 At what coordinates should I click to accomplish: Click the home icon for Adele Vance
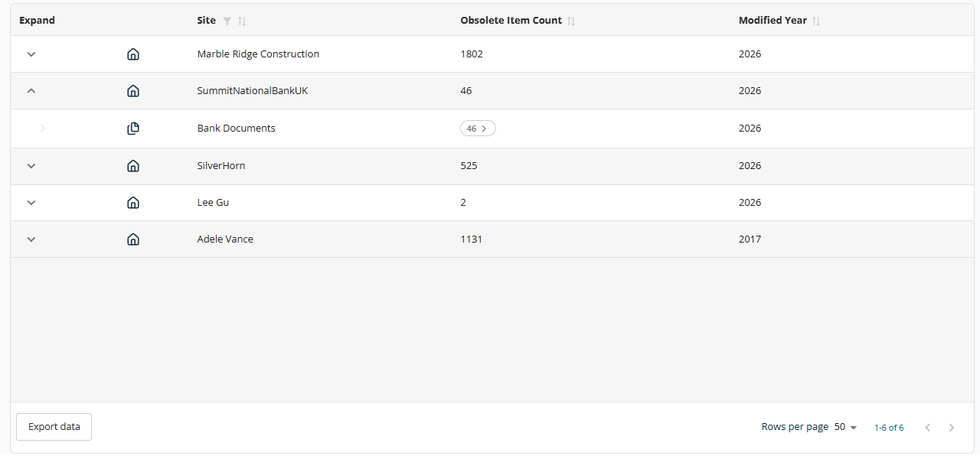pos(133,239)
